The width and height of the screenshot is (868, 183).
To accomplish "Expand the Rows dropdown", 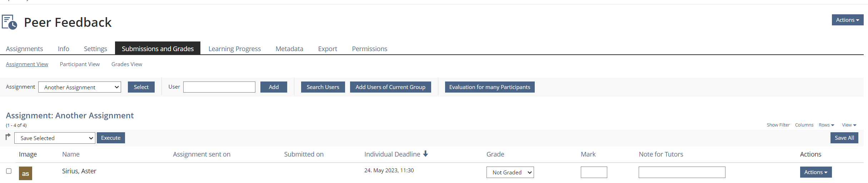I will [826, 125].
